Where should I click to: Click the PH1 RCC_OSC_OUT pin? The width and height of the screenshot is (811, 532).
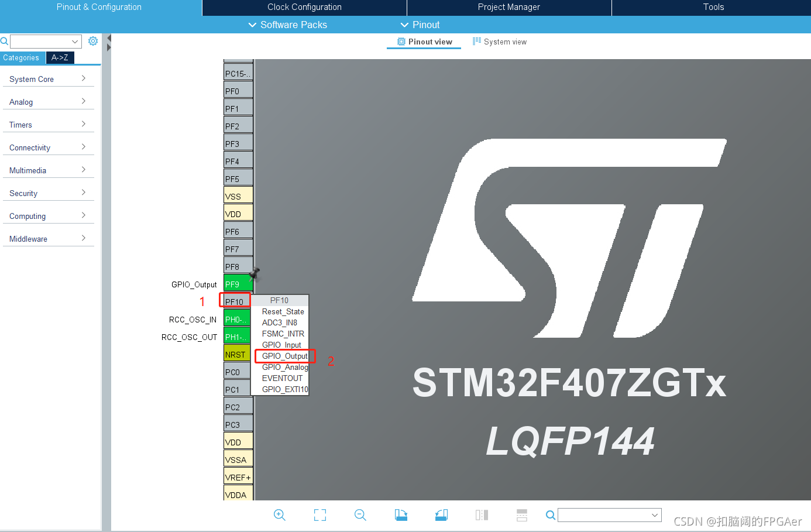238,336
